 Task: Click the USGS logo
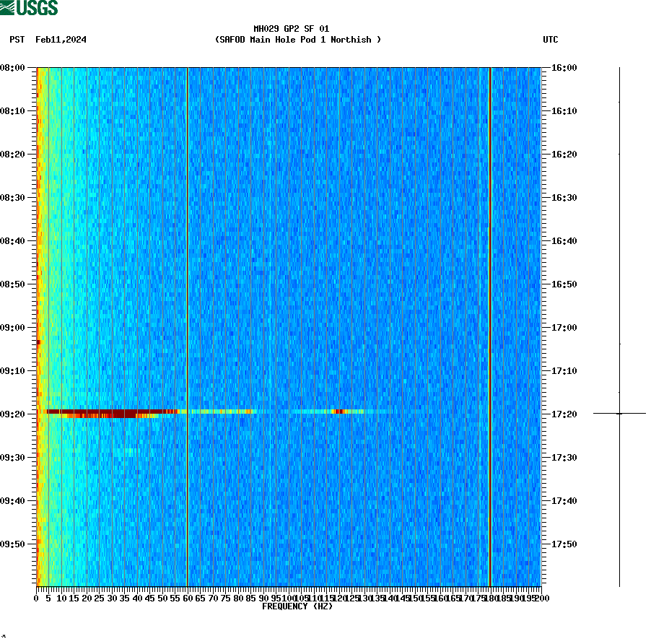[x=29, y=8]
